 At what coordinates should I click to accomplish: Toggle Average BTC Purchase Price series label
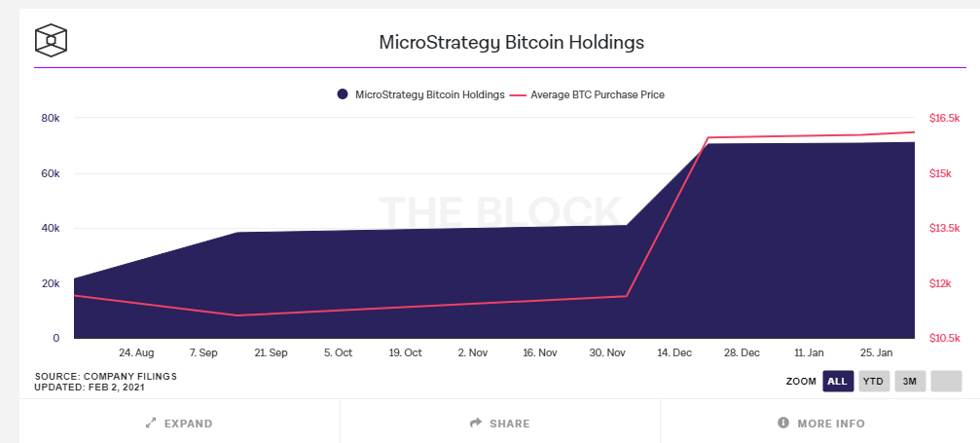(598, 94)
